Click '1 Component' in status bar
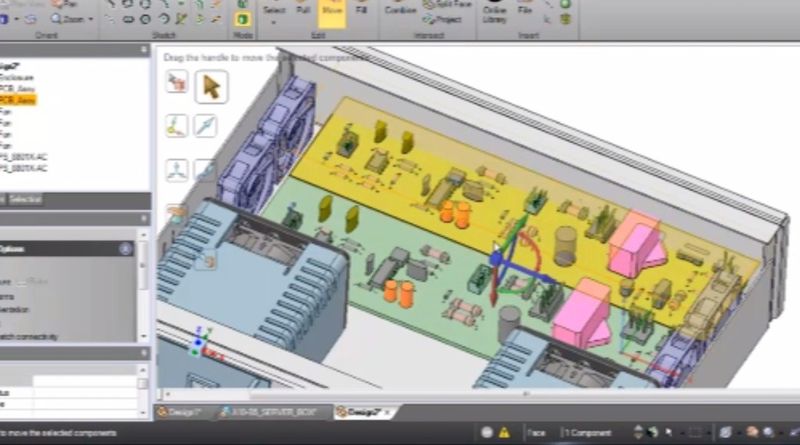 pyautogui.click(x=587, y=433)
